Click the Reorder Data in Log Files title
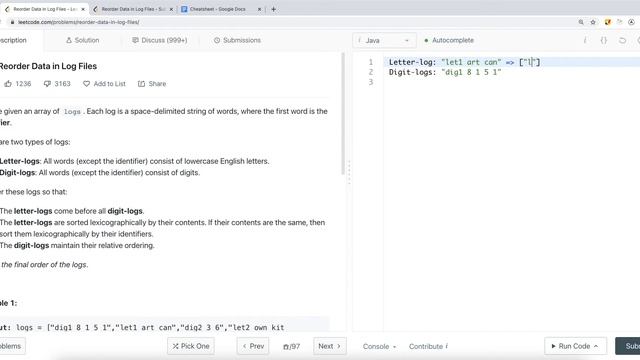Image resolution: width=640 pixels, height=360 pixels. click(48, 66)
